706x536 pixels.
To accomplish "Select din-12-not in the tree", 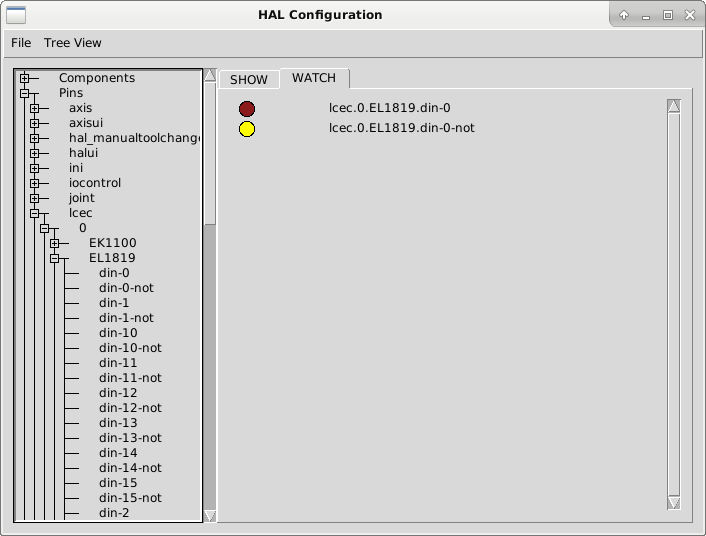I will click(x=130, y=408).
